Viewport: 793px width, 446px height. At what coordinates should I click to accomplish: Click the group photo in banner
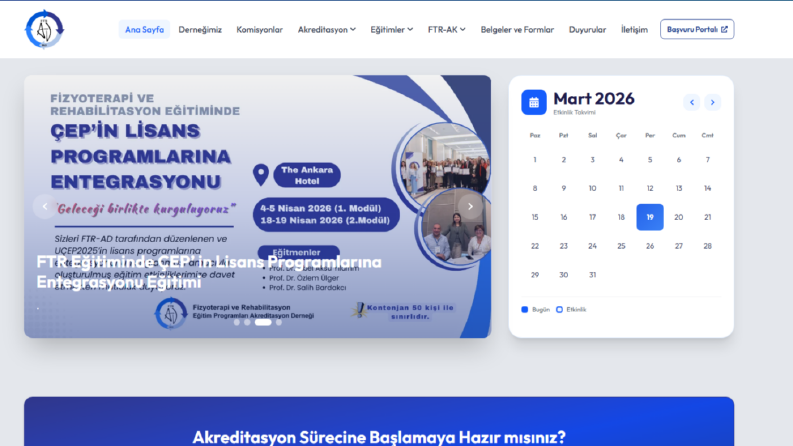tap(446, 162)
